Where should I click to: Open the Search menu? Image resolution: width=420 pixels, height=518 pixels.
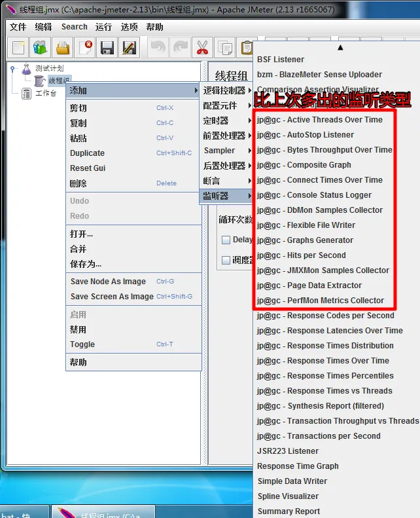[x=74, y=27]
